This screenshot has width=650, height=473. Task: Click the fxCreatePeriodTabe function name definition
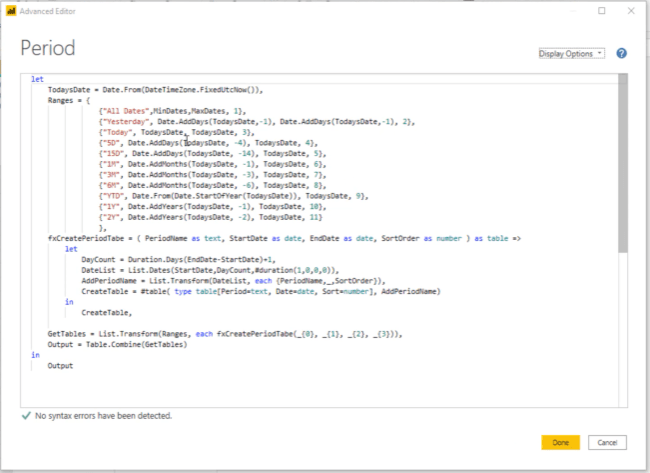[86, 238]
